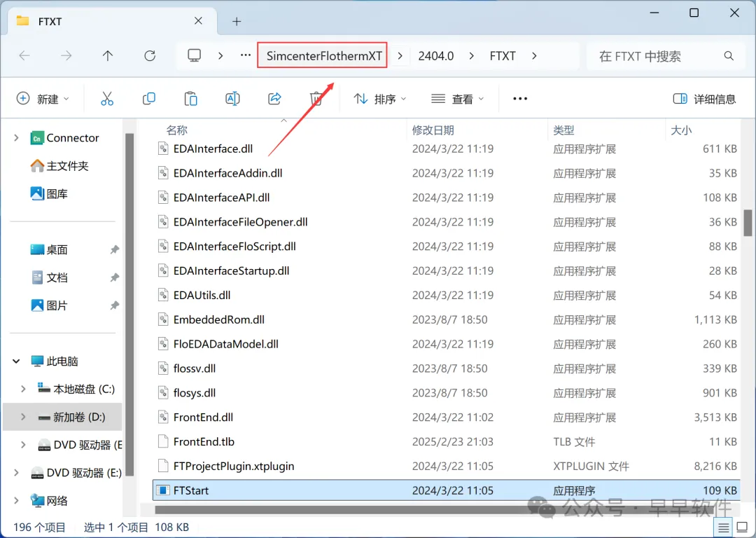Select file EmbeddedRom.dll
The image size is (756, 538).
[218, 319]
